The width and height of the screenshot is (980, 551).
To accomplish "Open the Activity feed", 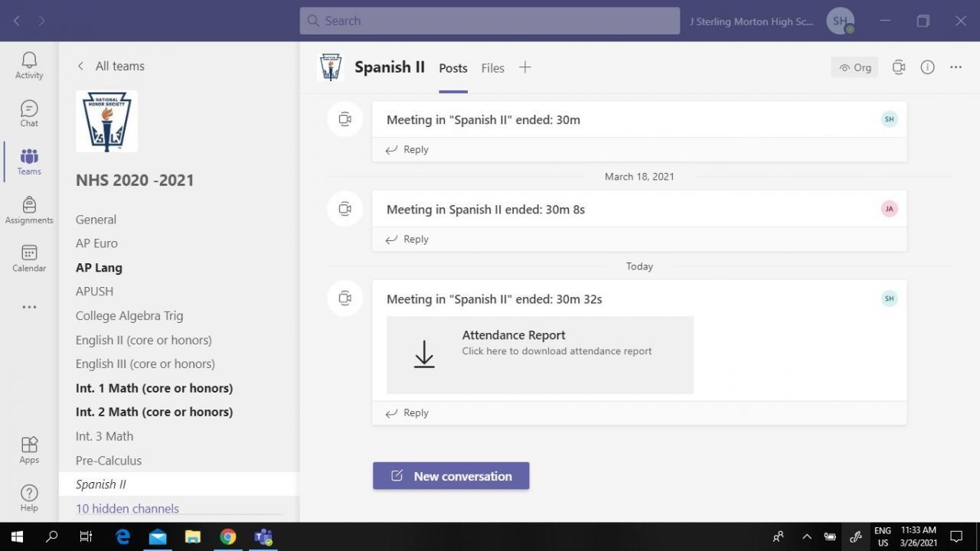I will (29, 65).
